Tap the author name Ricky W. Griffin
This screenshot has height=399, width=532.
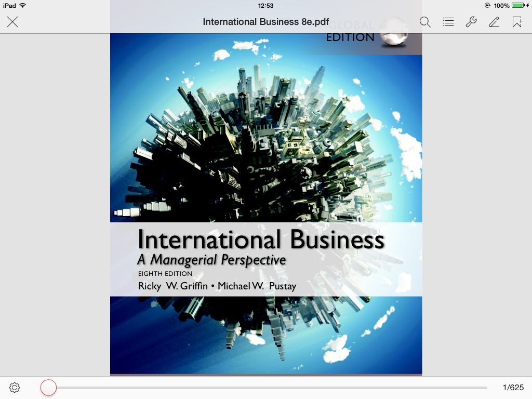tap(173, 286)
